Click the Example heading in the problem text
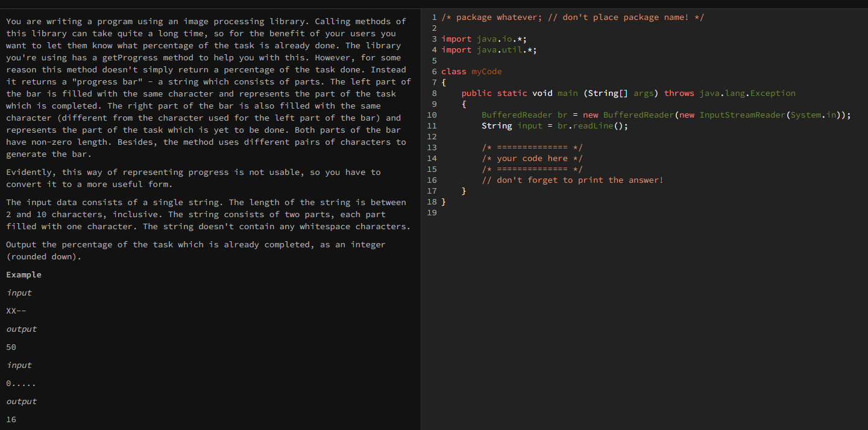Image resolution: width=868 pixels, height=430 pixels. pos(24,274)
